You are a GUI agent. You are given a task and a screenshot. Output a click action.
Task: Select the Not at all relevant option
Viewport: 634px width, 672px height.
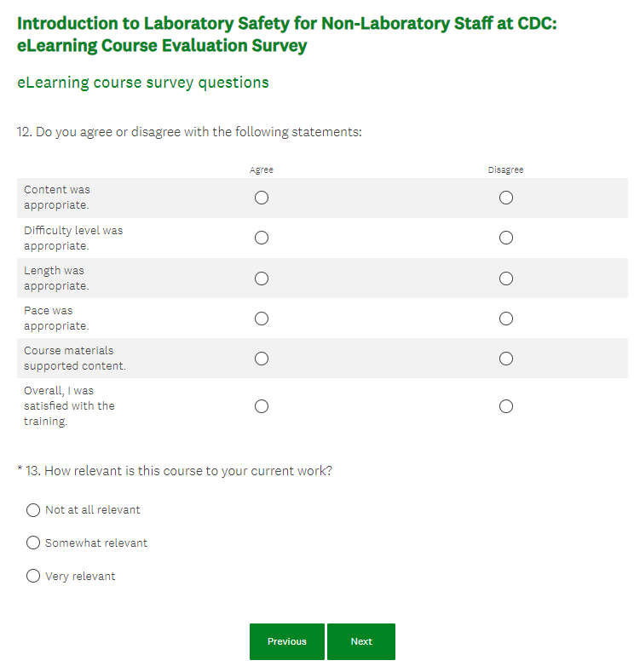pyautogui.click(x=33, y=510)
